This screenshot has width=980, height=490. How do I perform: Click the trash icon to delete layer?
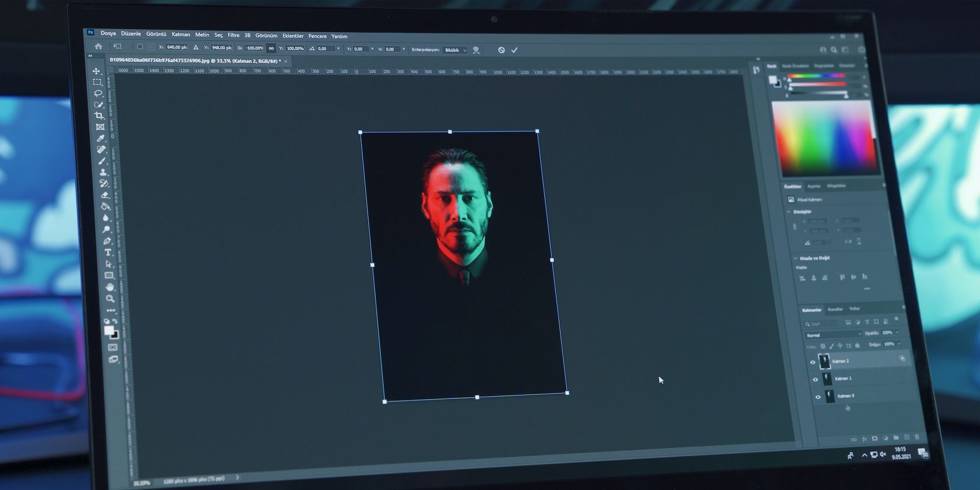(917, 437)
